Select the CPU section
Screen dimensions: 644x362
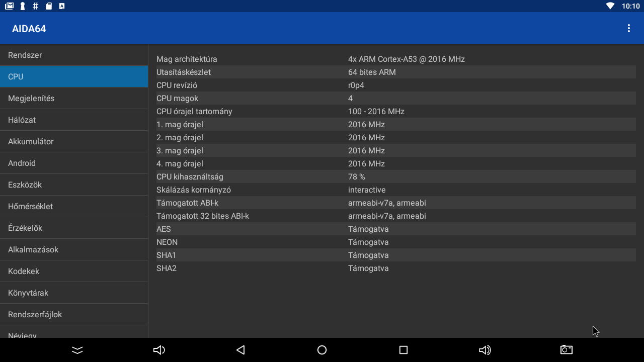point(74,76)
